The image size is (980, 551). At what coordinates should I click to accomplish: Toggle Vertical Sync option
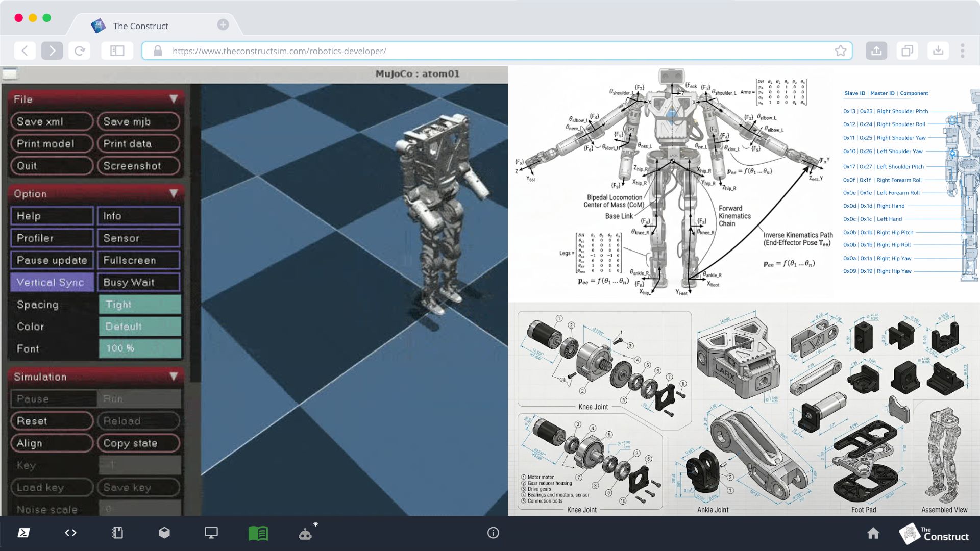coord(52,282)
